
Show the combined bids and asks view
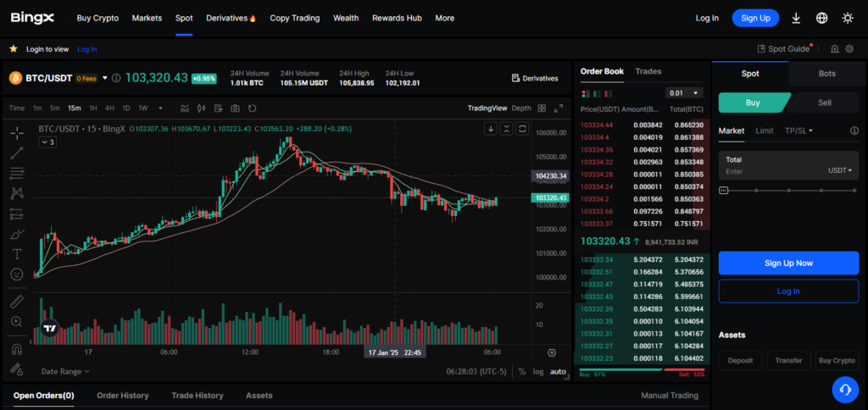coord(587,93)
